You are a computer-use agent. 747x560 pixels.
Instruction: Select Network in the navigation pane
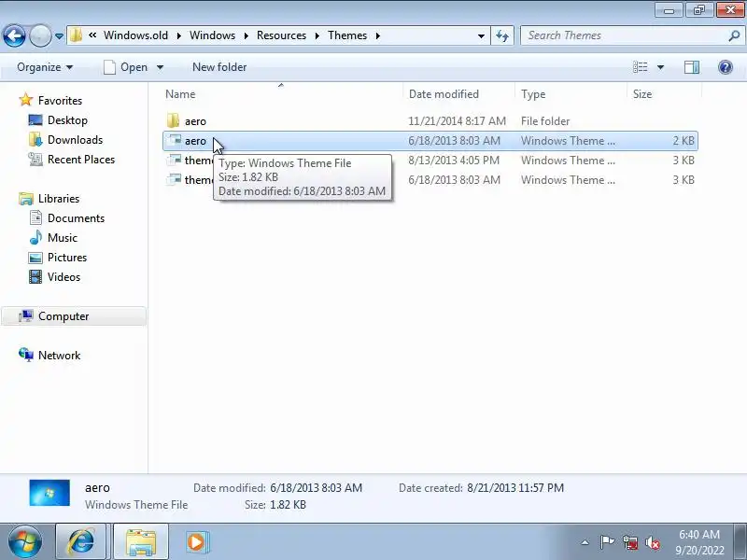[x=60, y=356]
